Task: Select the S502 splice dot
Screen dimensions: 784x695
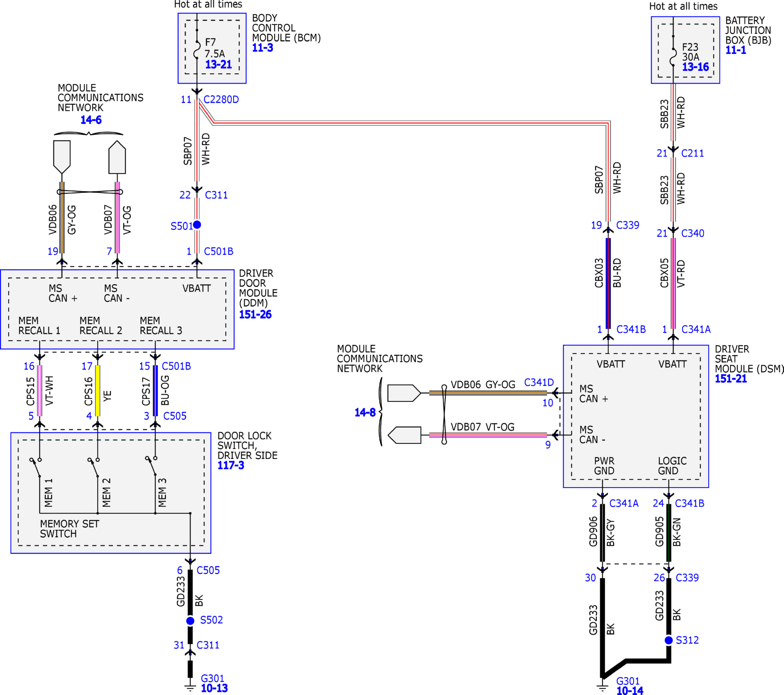Action: coord(190,621)
